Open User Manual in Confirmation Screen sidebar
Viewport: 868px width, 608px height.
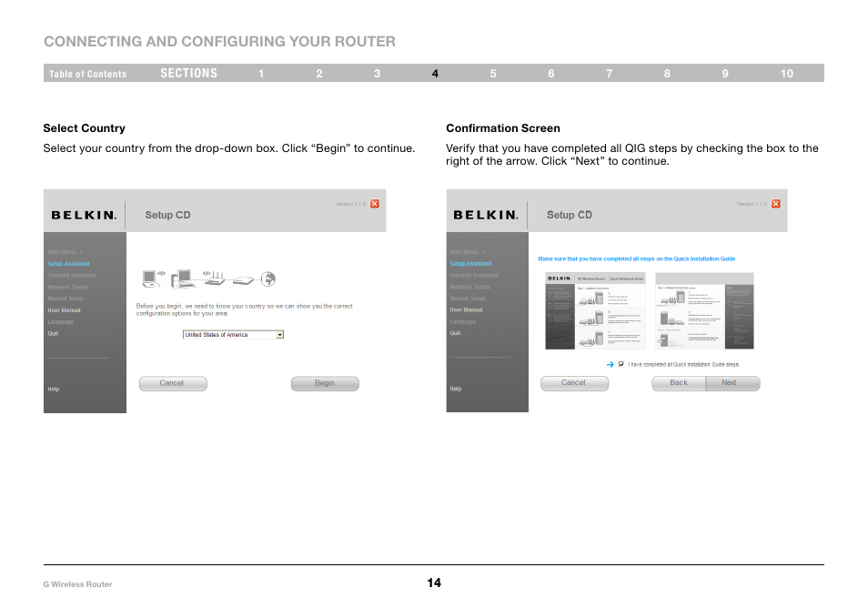click(466, 310)
